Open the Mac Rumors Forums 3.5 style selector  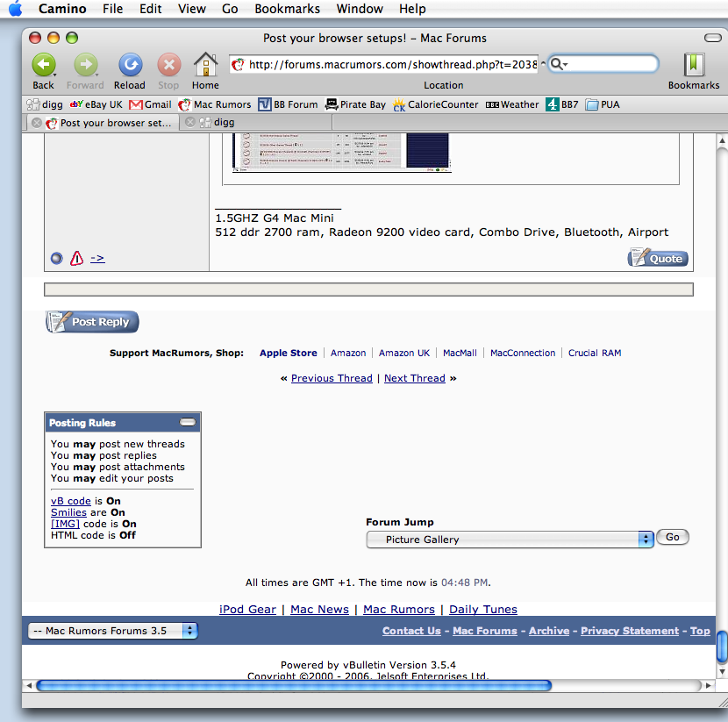click(113, 631)
